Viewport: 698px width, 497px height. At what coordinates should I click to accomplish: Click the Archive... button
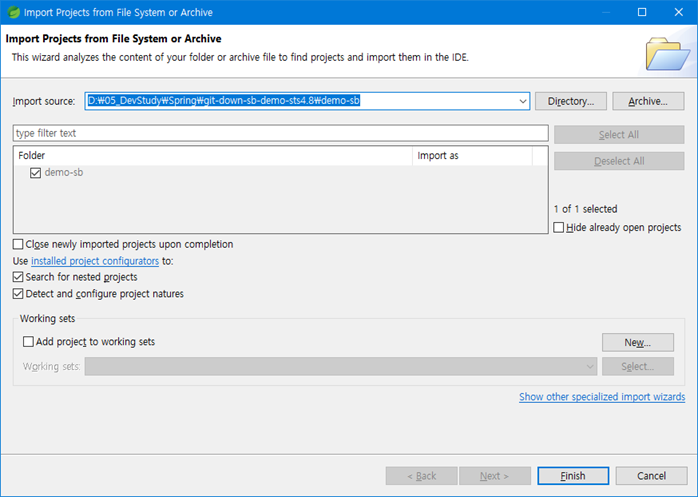click(648, 101)
